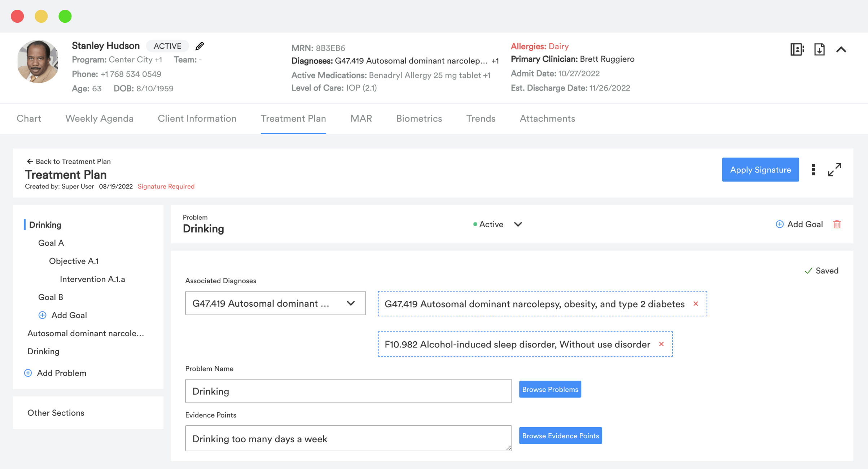Delete the Drinking problem with trash icon

[x=837, y=224]
